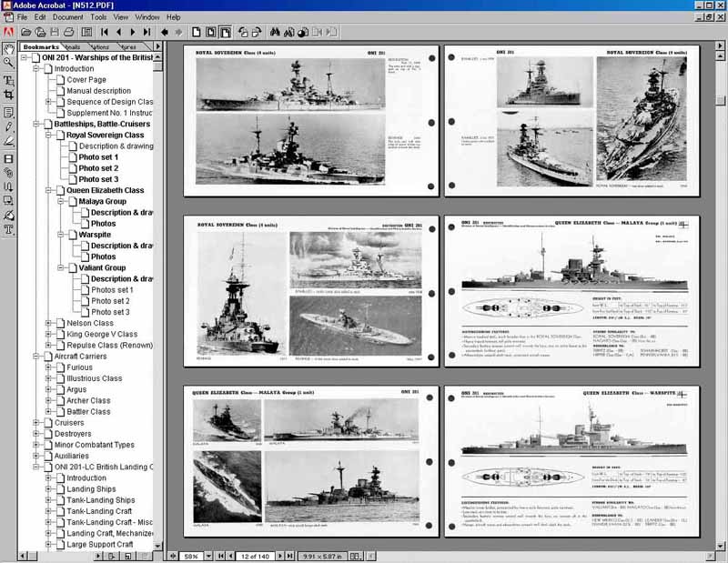Select the Pencil tool
Screen dimensions: 728x563
click(x=8, y=126)
